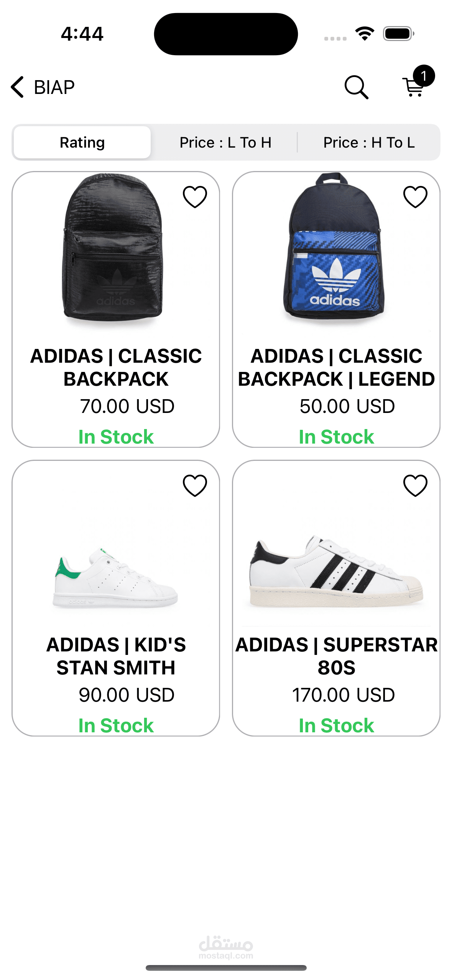Toggle heart on Superstar 80s
This screenshot has height=980, width=452.
coord(415,485)
